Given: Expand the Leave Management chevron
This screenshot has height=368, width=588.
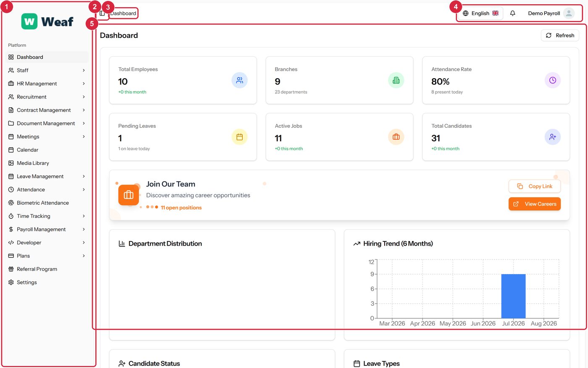Looking at the screenshot, I should point(84,176).
